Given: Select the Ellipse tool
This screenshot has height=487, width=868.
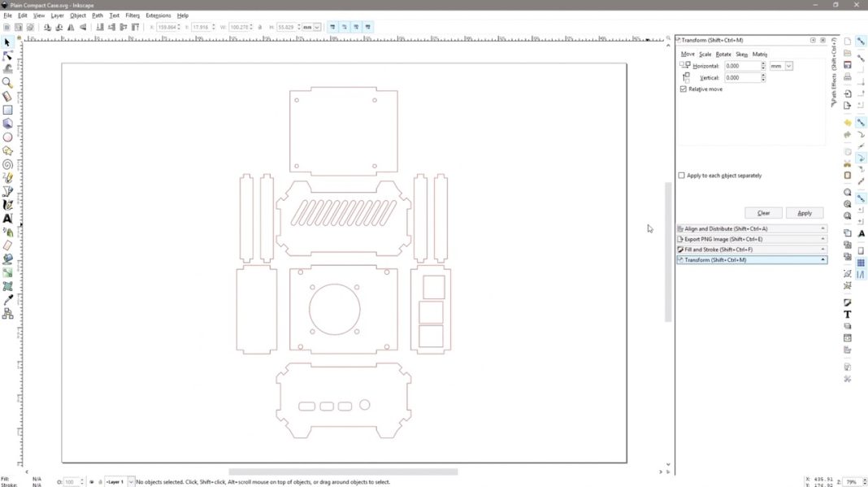Looking at the screenshot, I should click(7, 137).
